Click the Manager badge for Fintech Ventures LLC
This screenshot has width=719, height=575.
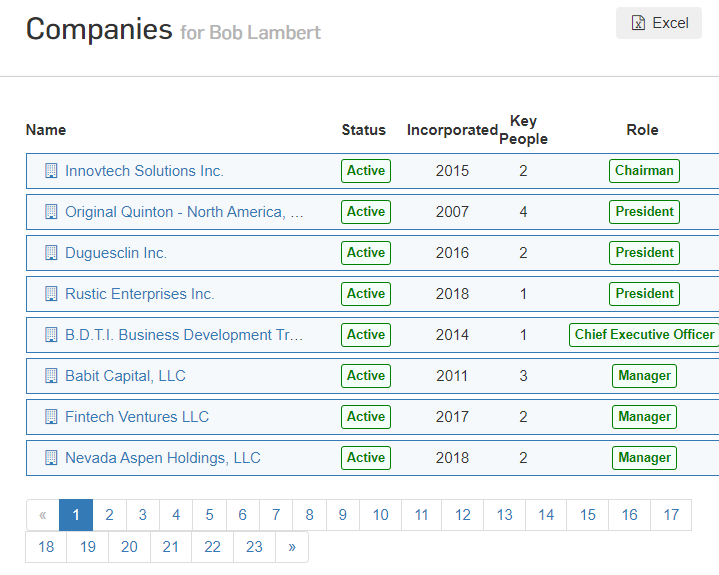pos(644,417)
